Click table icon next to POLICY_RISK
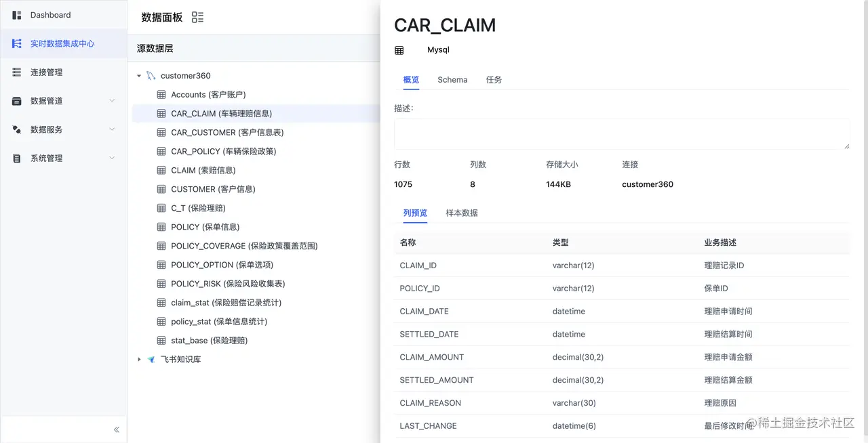This screenshot has height=443, width=868. pyautogui.click(x=161, y=284)
